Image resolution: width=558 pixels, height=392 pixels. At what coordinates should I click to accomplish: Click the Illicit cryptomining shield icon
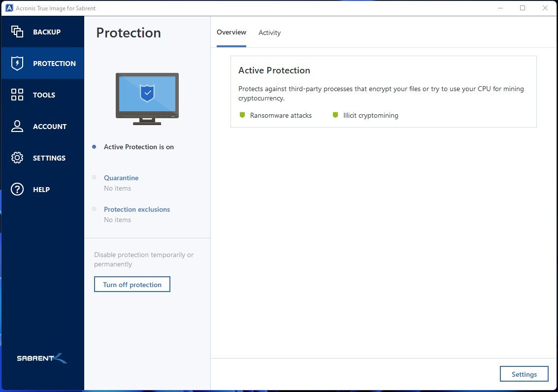coord(335,115)
